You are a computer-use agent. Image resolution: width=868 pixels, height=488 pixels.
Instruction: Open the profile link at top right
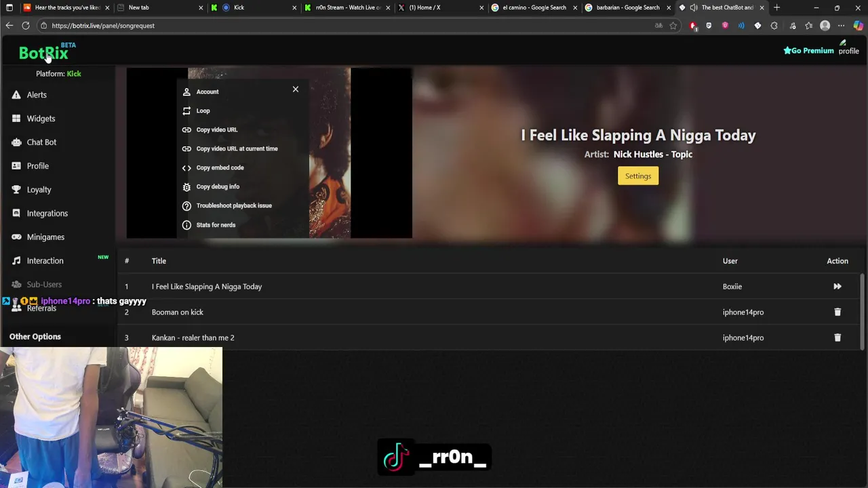click(x=848, y=48)
